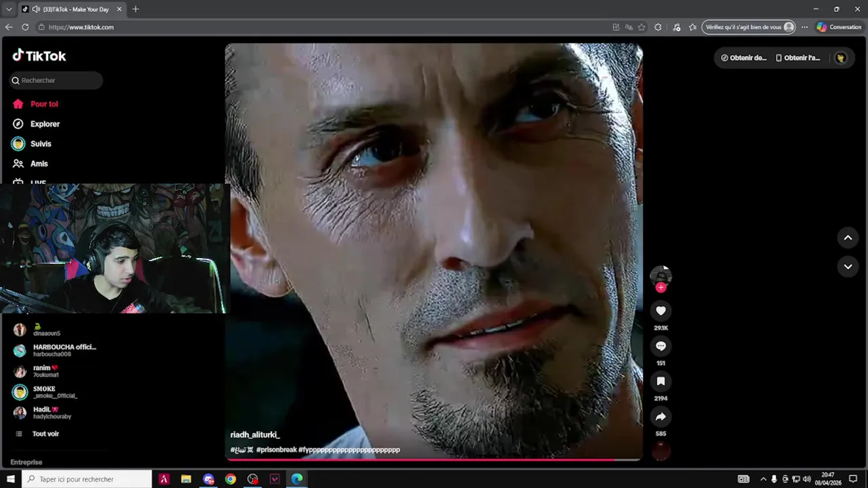Open browser extensions puzzle icon

(658, 27)
